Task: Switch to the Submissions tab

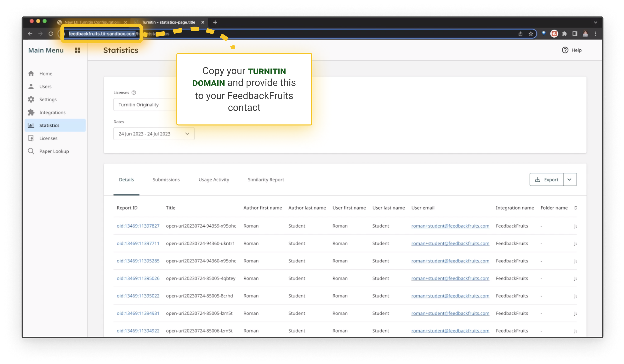Action: [x=166, y=180]
